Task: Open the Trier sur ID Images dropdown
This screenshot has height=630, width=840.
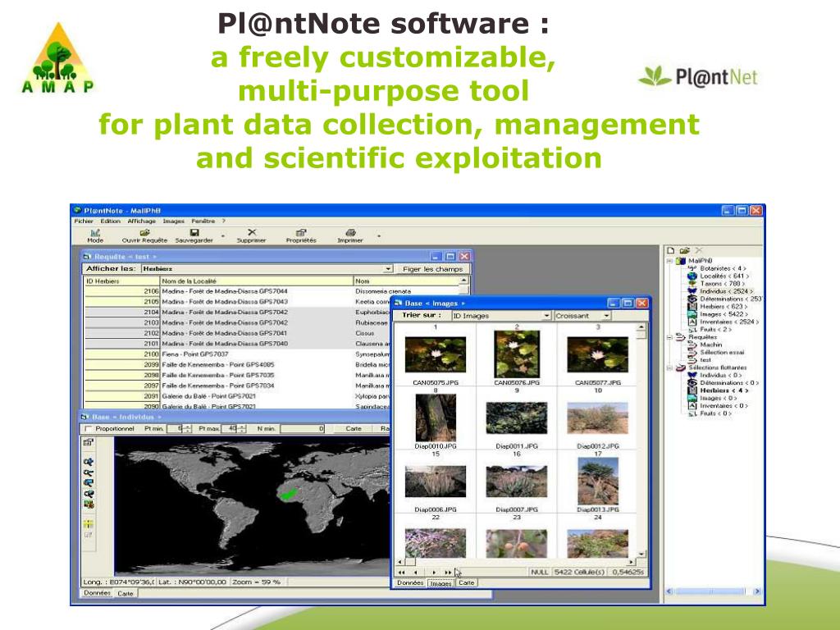Action: click(546, 316)
